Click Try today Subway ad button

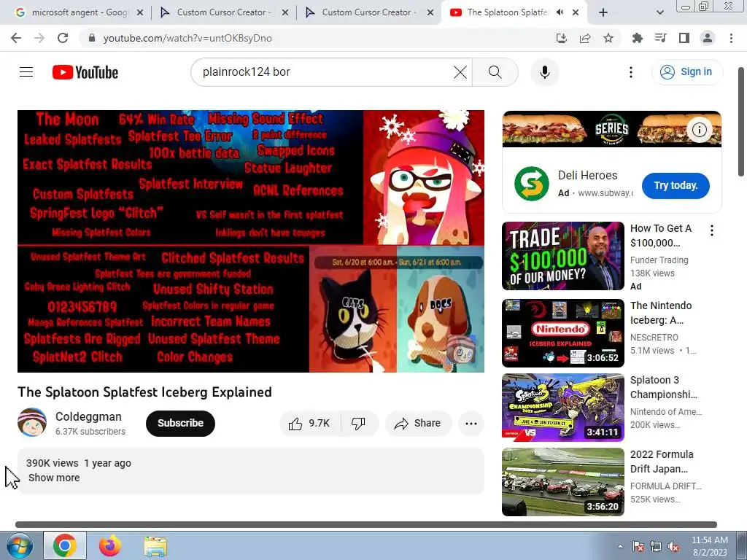[x=676, y=186]
